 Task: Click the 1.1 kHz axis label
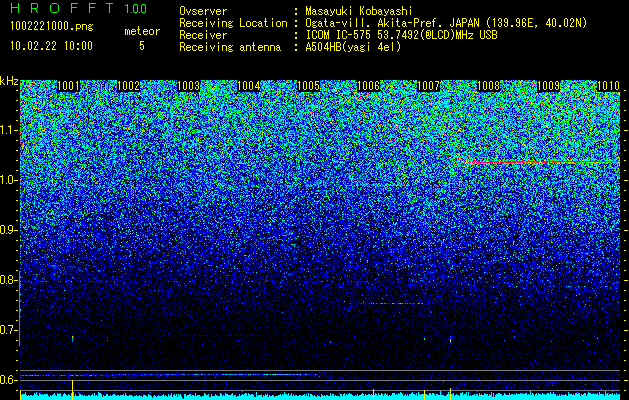tap(9, 130)
